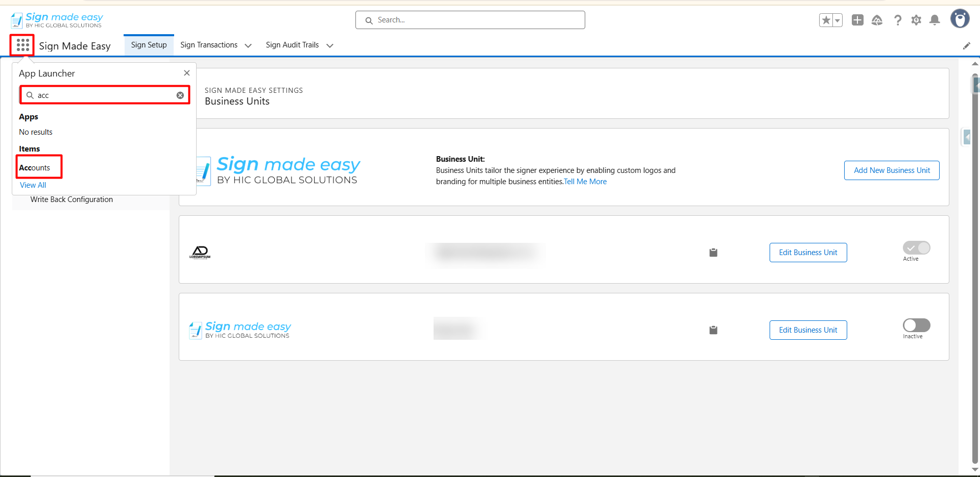Click the Salesforce Help question mark icon
The width and height of the screenshot is (980, 477).
tap(897, 20)
